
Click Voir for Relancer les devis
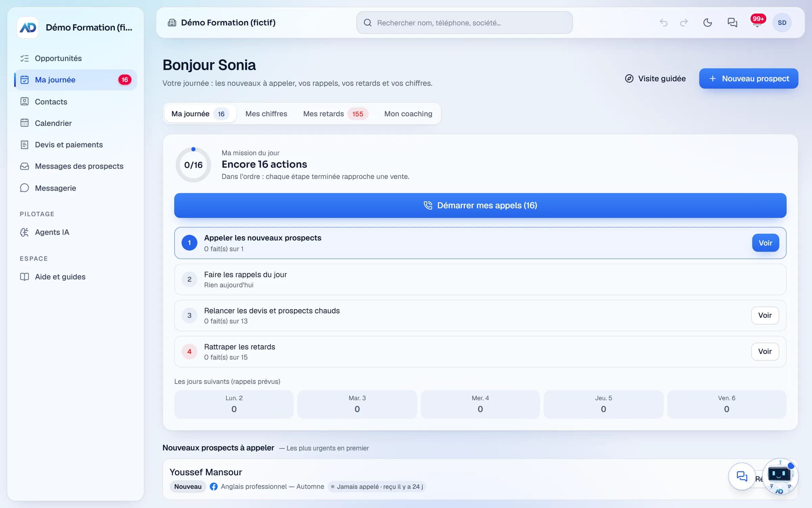765,315
